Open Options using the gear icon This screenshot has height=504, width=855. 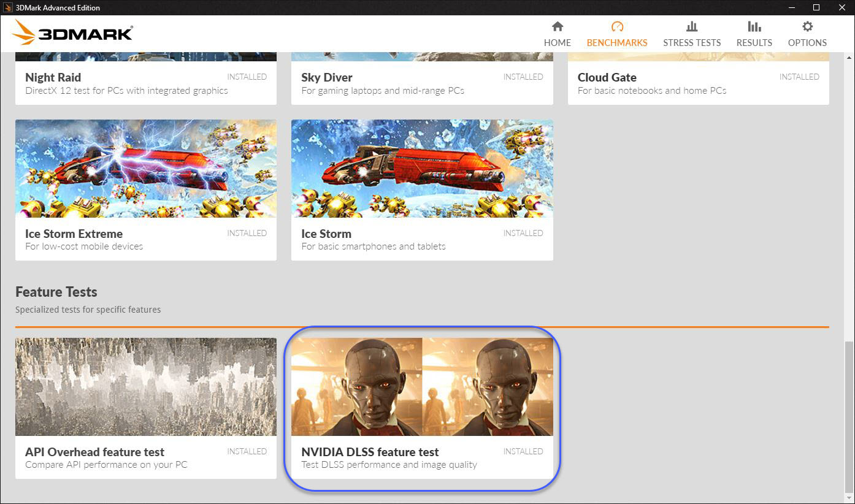click(807, 26)
